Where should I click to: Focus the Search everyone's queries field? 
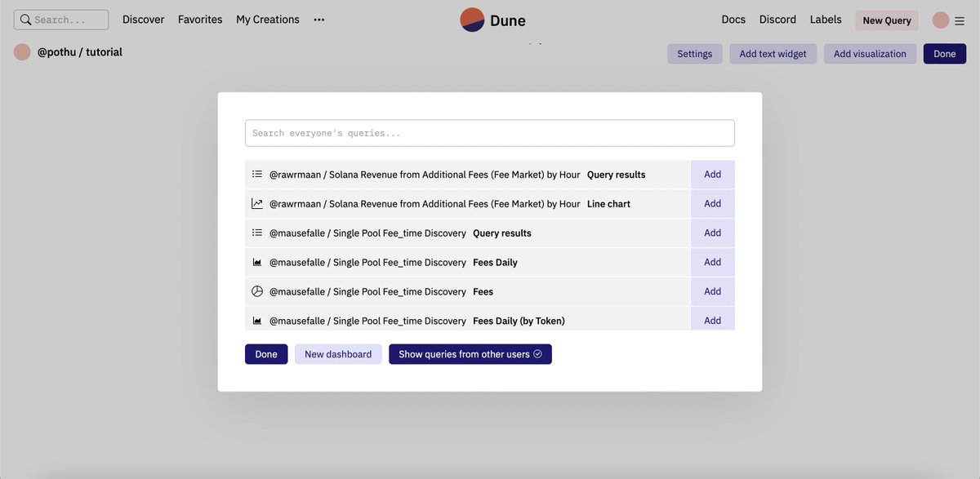pos(490,133)
